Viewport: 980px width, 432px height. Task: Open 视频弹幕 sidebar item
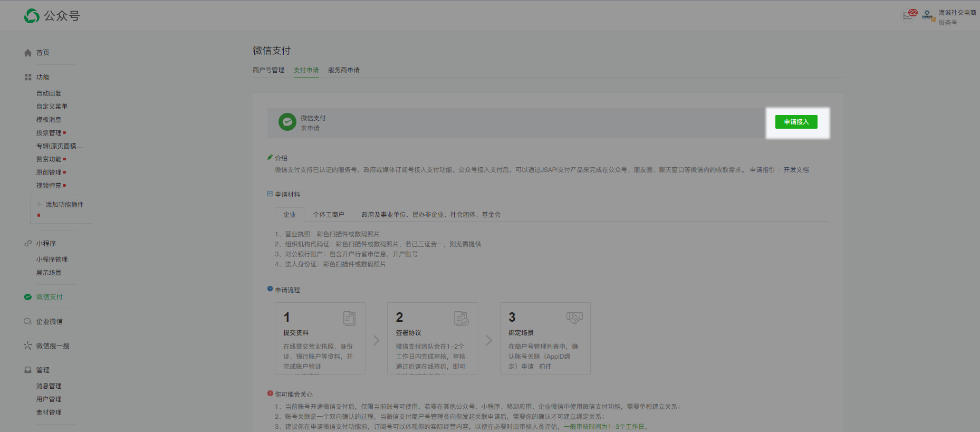point(49,186)
